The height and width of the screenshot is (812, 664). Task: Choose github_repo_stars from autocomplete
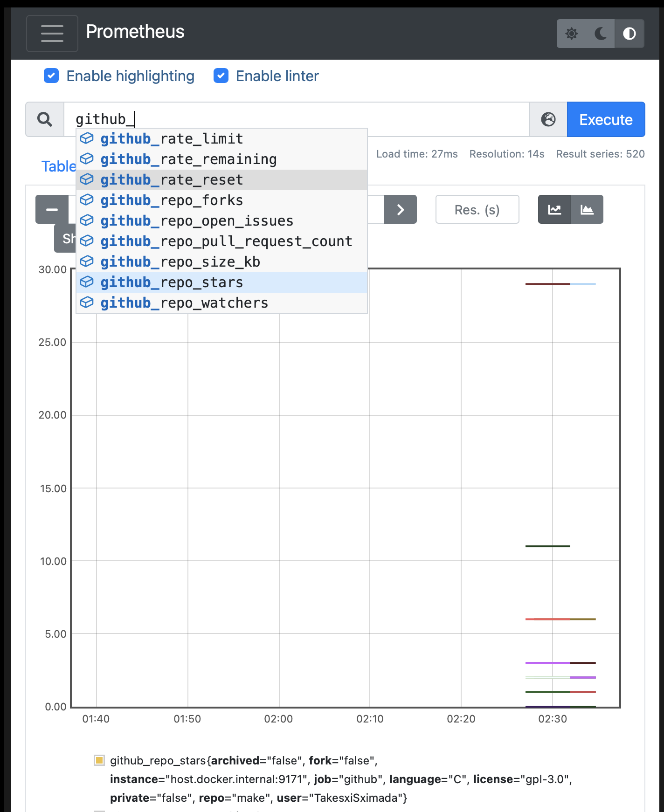coord(221,282)
